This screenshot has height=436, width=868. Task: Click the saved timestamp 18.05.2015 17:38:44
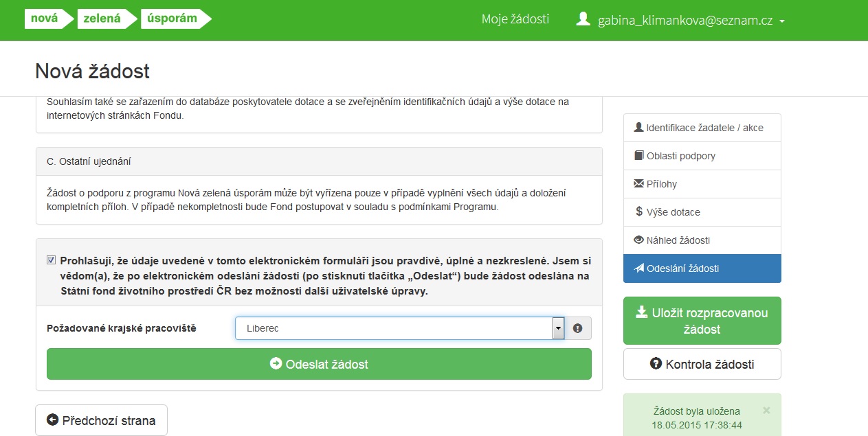click(x=697, y=425)
